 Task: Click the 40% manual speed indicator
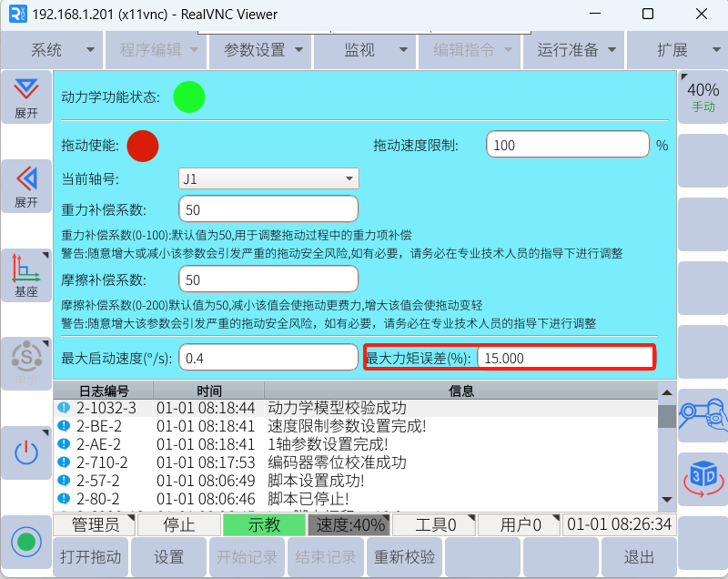703,96
